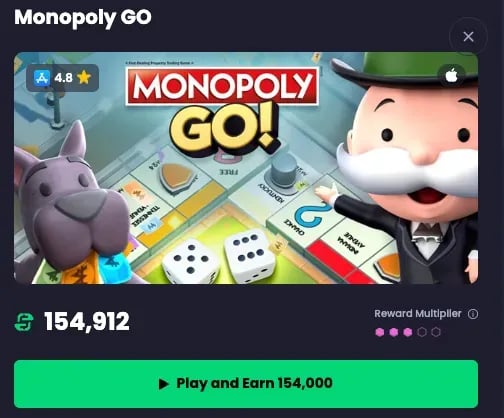
Task: Click the Apple platform logo badge
Action: click(452, 76)
